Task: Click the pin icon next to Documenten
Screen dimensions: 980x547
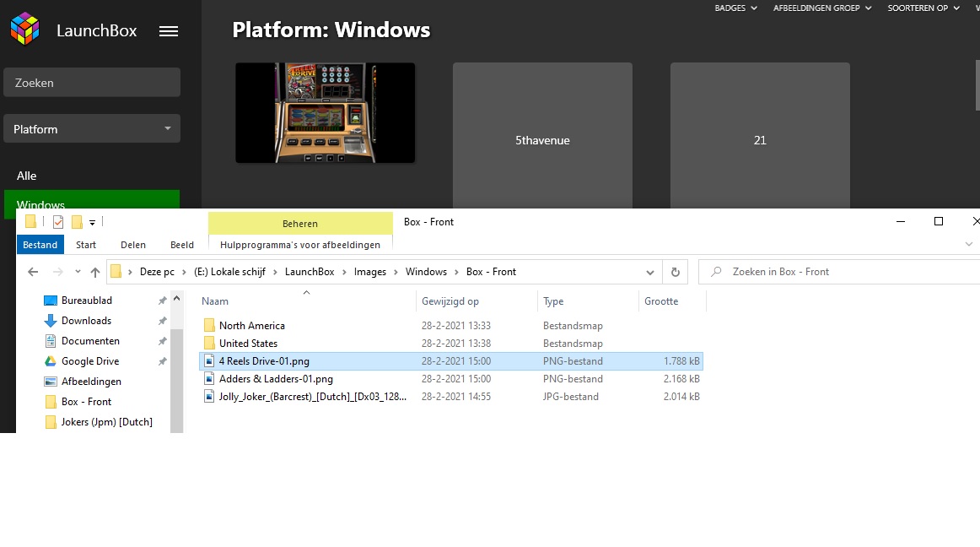Action: [x=163, y=341]
